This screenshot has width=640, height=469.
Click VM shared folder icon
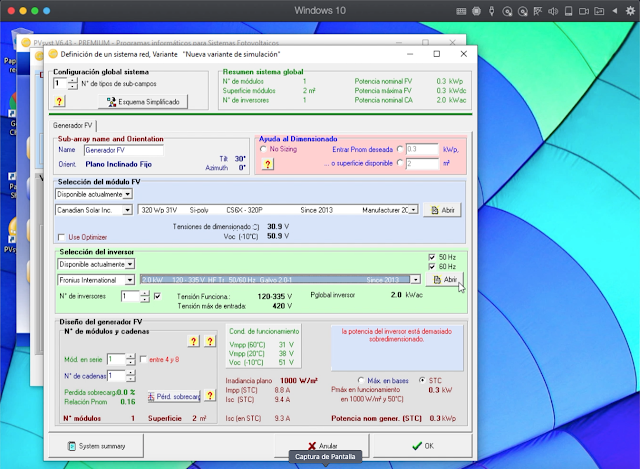599,11
